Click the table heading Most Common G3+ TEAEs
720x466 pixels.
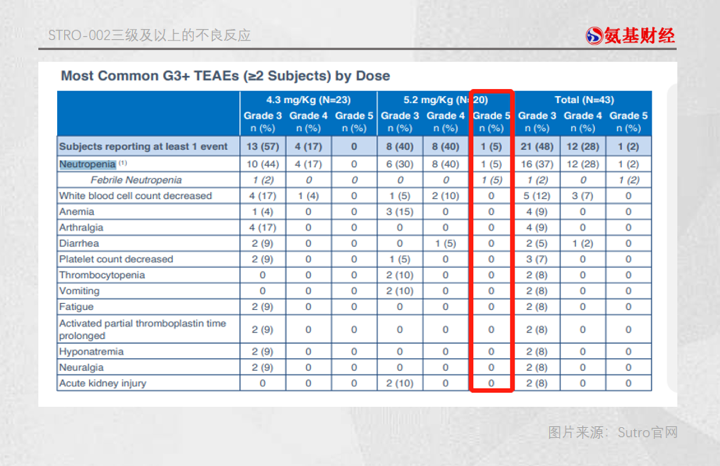pyautogui.click(x=225, y=76)
